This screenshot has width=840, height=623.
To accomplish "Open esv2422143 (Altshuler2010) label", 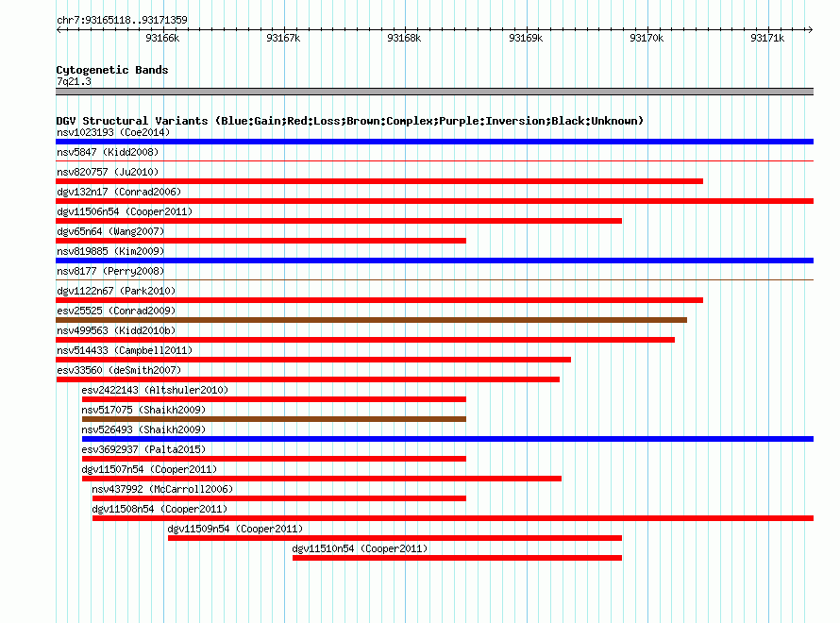I will coord(155,390).
